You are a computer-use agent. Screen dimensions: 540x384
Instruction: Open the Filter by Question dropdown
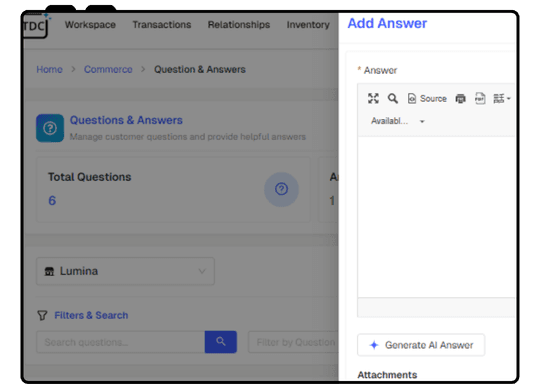(293, 342)
